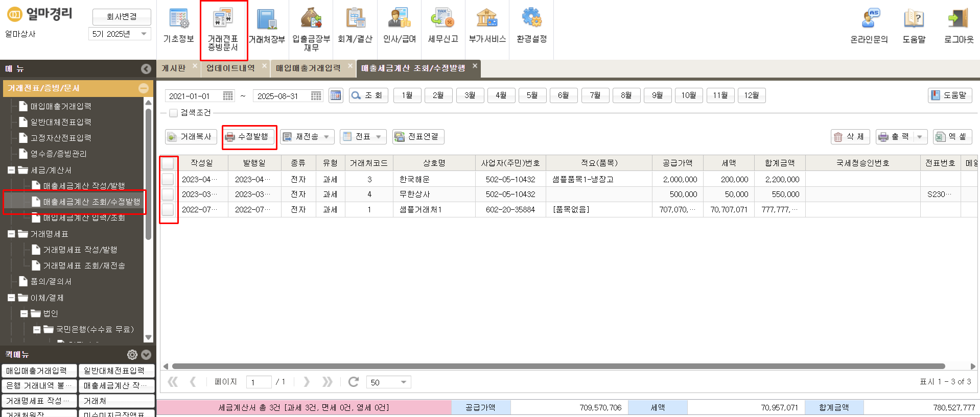Refresh the table with reload icon
Viewport: 980px width, 417px height.
pos(354,382)
